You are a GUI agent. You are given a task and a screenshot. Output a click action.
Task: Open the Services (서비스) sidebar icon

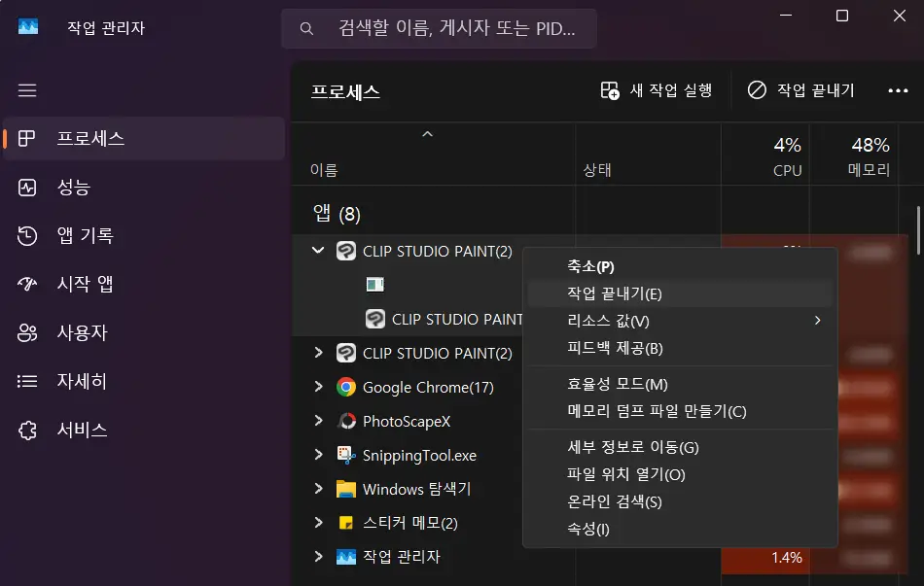[x=27, y=431]
